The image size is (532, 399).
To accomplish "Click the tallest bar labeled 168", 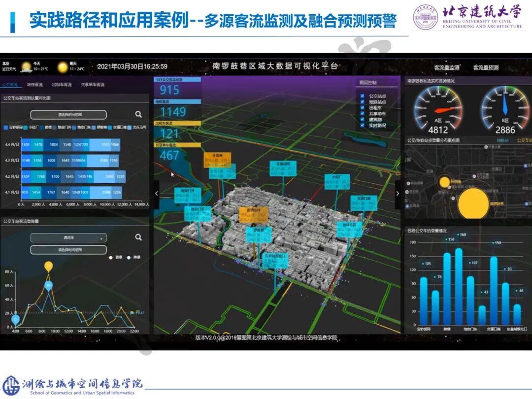I will click(459, 286).
